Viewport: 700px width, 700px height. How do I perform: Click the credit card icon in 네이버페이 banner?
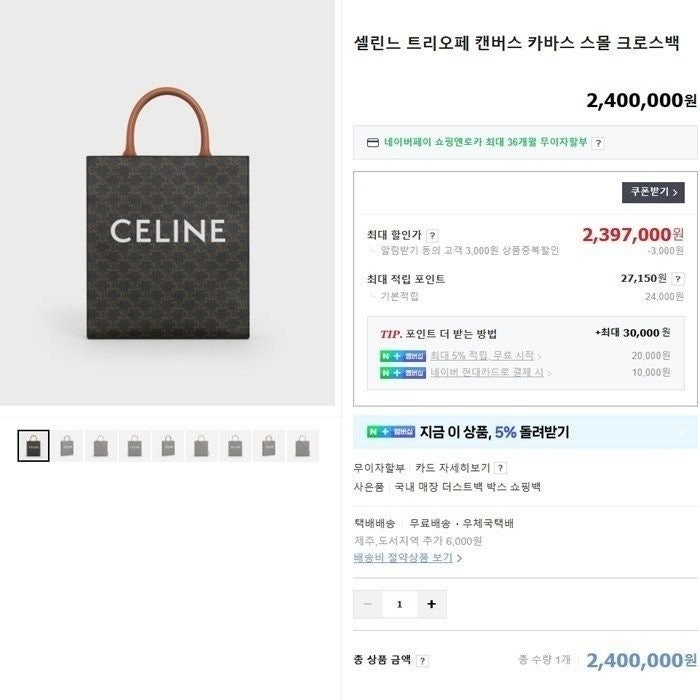[372, 142]
